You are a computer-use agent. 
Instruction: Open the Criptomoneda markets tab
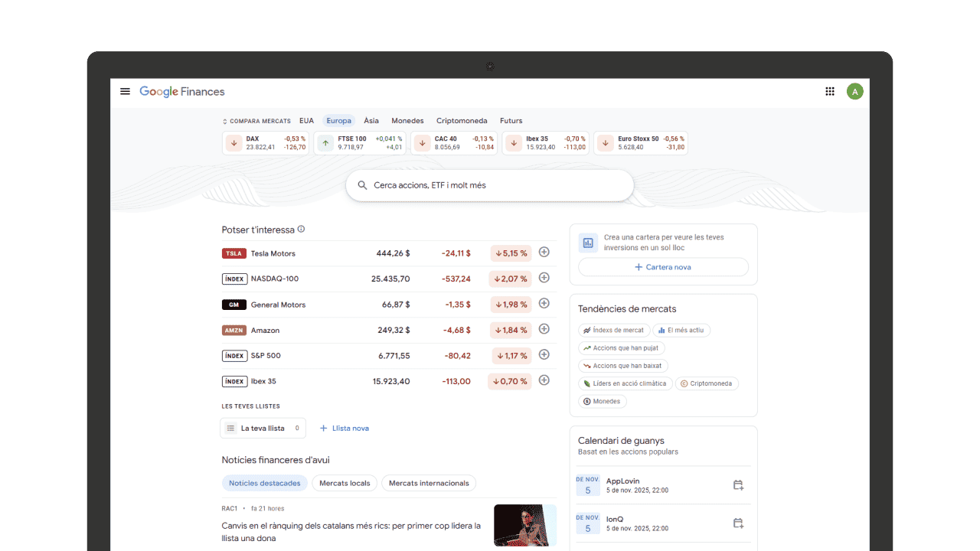tap(462, 120)
